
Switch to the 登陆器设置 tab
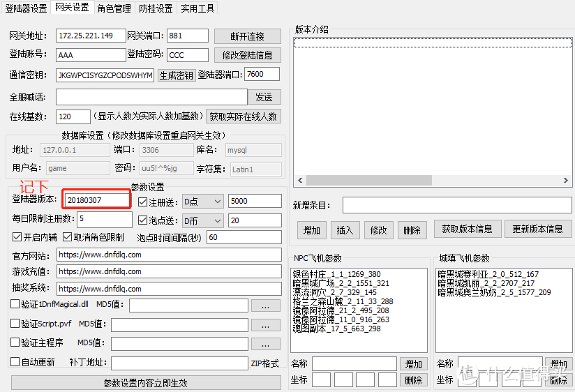click(26, 8)
